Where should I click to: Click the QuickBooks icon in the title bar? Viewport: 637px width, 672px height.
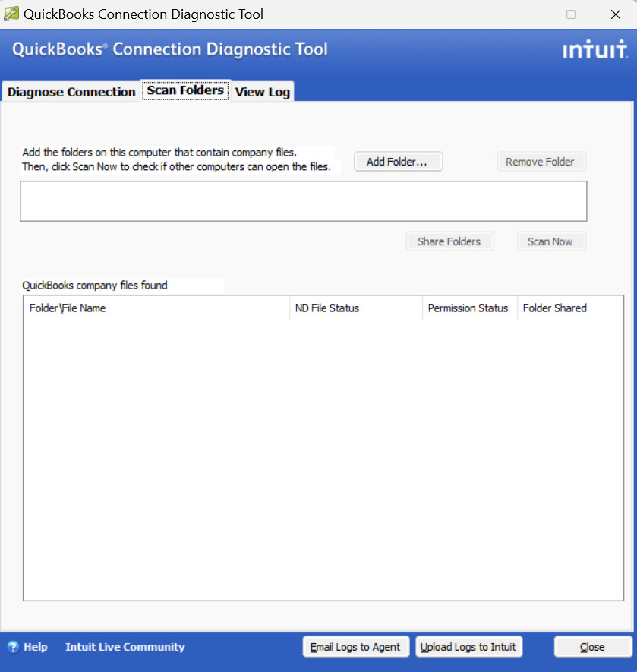pyautogui.click(x=11, y=14)
